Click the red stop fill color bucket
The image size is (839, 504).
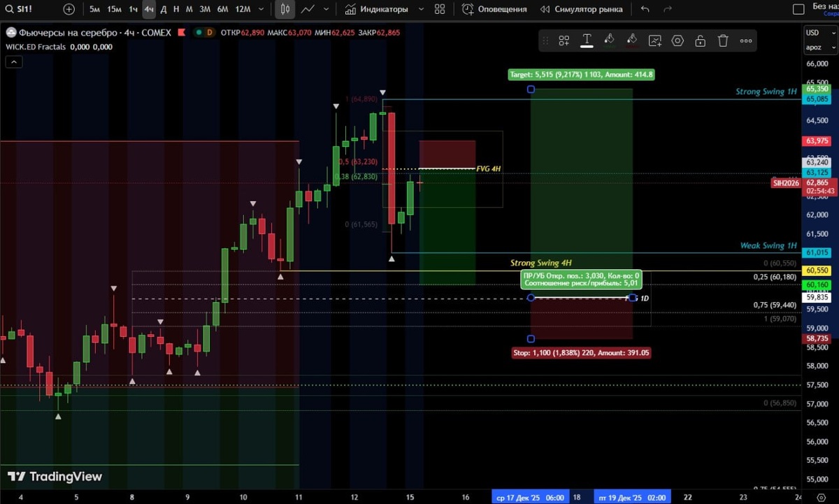[632, 41]
